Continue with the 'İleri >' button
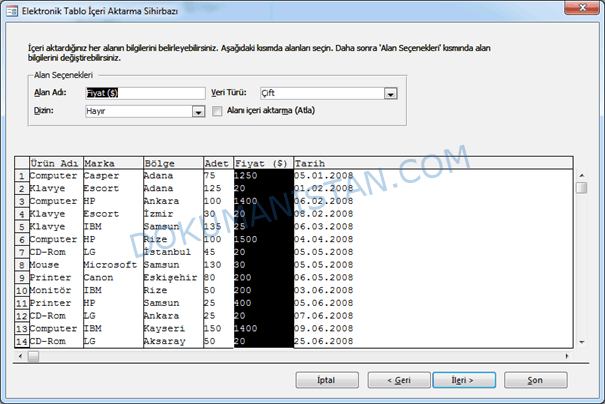605x404 pixels. tap(464, 380)
